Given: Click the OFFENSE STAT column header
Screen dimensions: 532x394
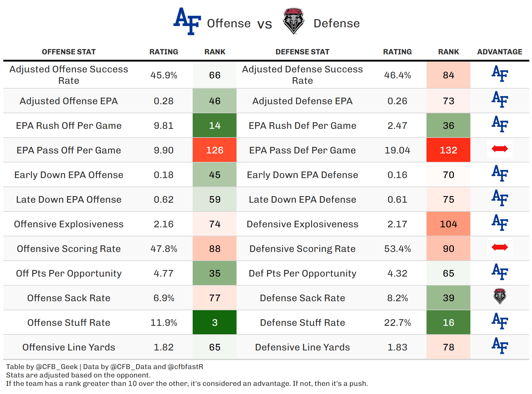Looking at the screenshot, I should (69, 52).
